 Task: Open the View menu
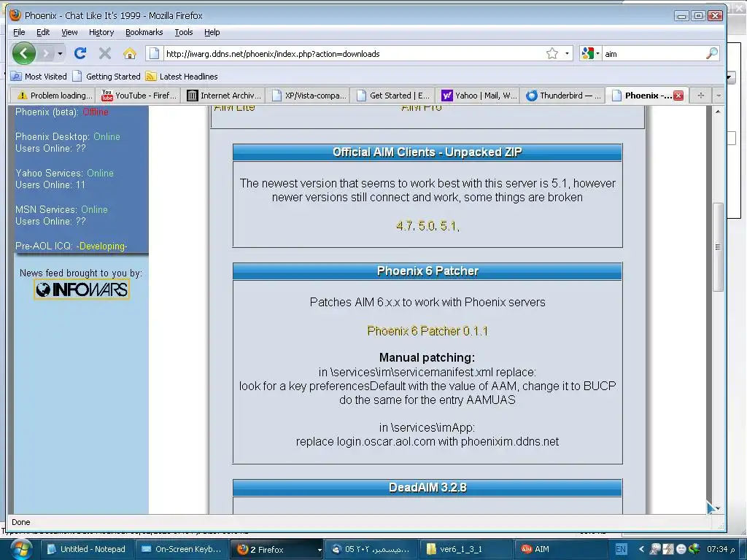[x=69, y=32]
